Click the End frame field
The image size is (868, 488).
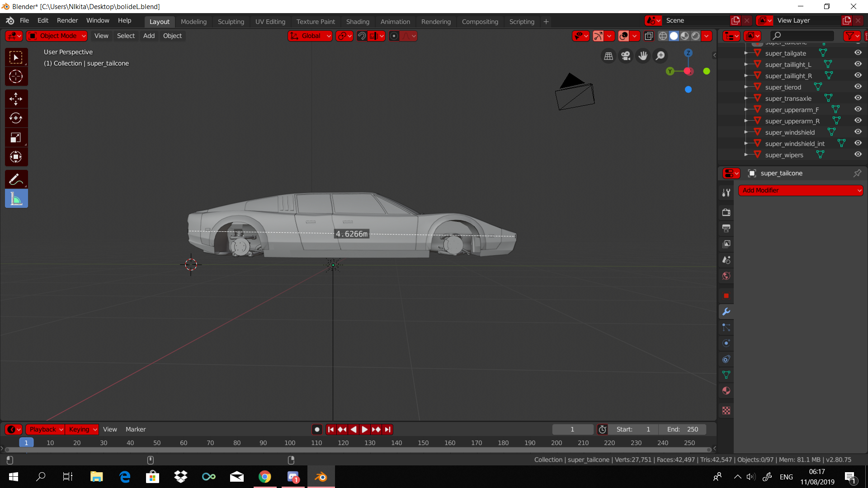click(x=682, y=429)
